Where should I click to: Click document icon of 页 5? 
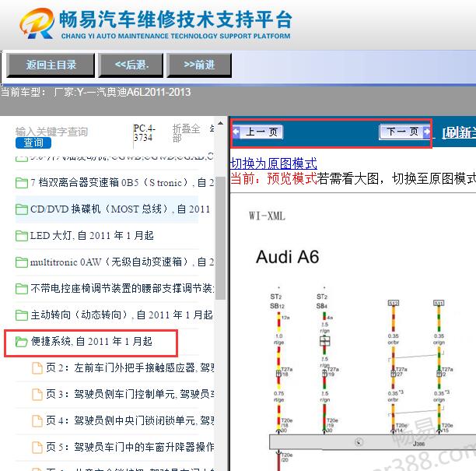pyautogui.click(x=37, y=448)
